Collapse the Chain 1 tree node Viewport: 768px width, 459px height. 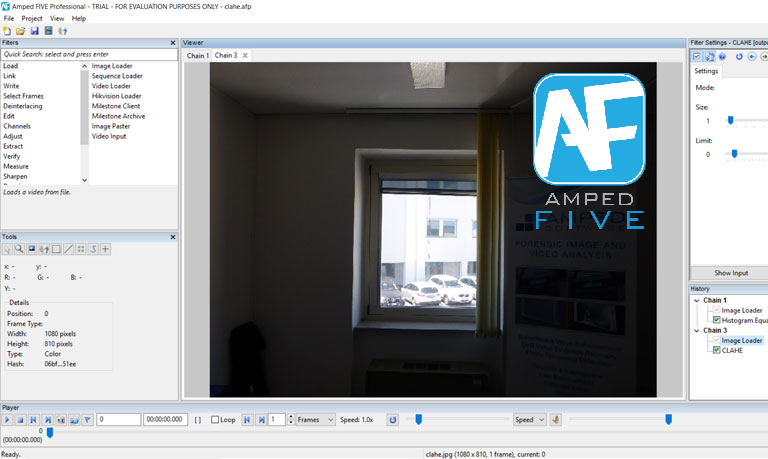point(696,300)
